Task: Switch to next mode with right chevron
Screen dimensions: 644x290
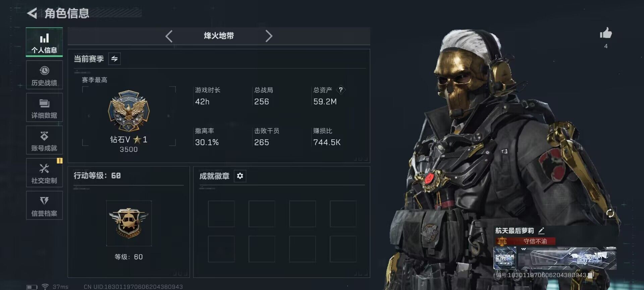Action: click(x=269, y=36)
